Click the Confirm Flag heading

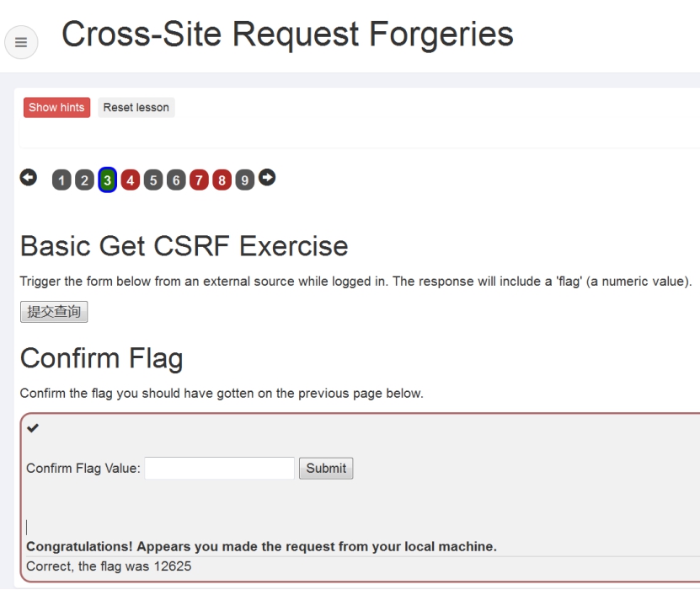click(x=102, y=358)
